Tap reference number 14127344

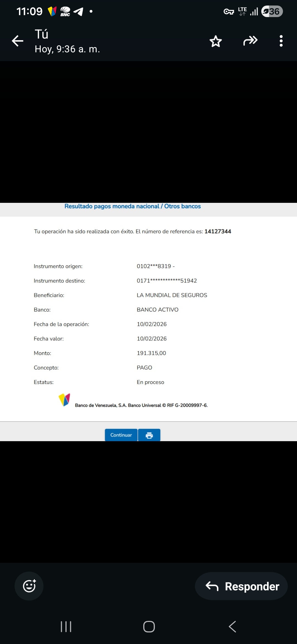[218, 231]
